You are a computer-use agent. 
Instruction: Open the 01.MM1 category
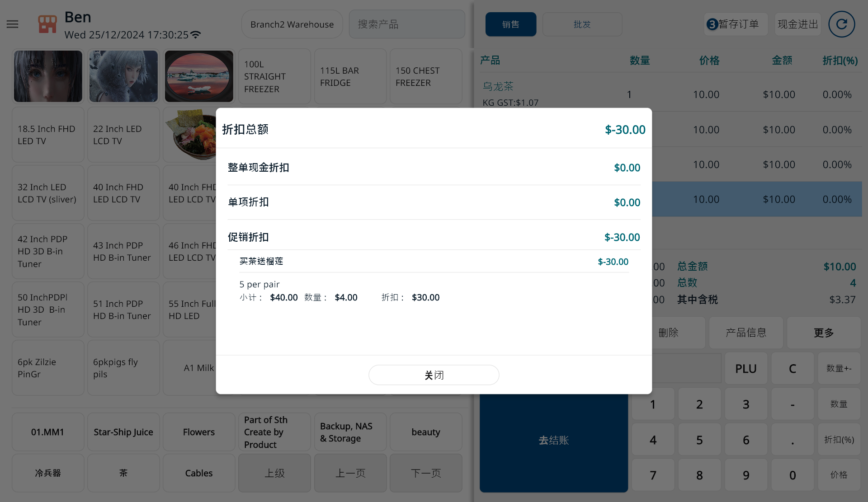(x=48, y=432)
